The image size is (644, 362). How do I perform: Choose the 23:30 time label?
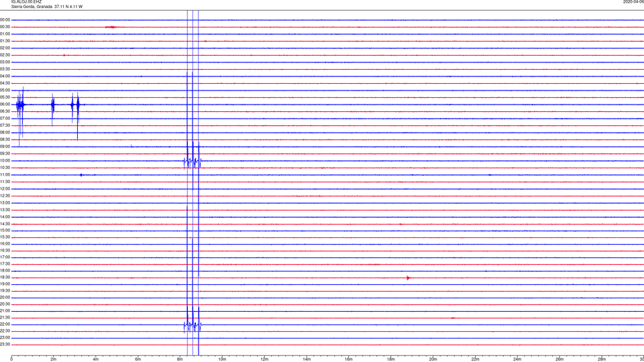(x=5, y=345)
